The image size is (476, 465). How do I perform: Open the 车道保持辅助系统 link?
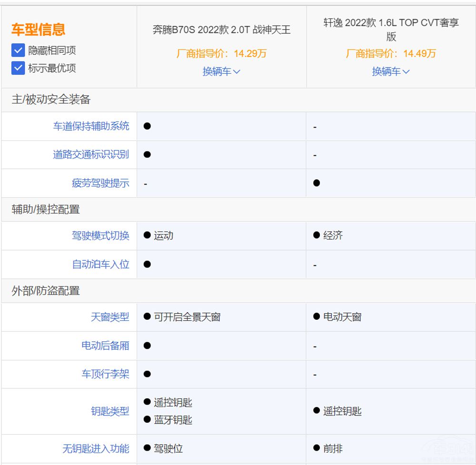(x=91, y=126)
